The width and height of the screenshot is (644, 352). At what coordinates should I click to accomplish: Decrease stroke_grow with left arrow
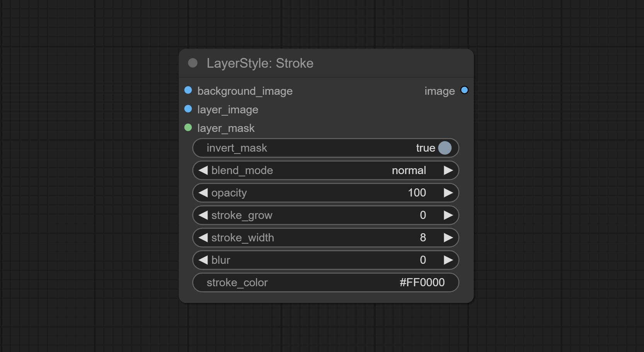click(203, 215)
